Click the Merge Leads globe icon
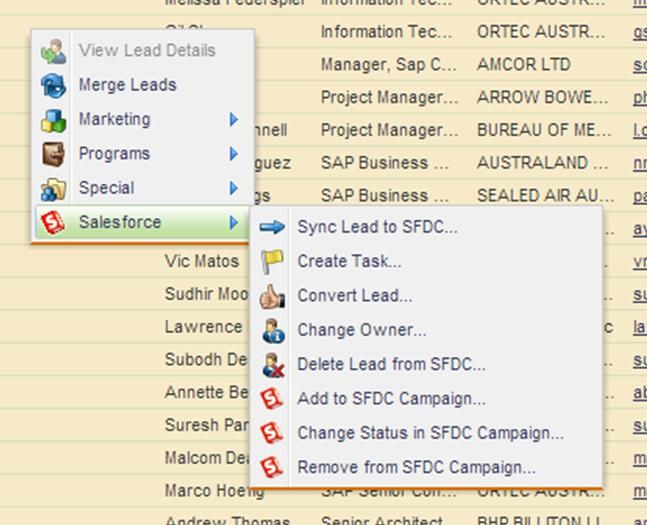 pyautogui.click(x=53, y=85)
